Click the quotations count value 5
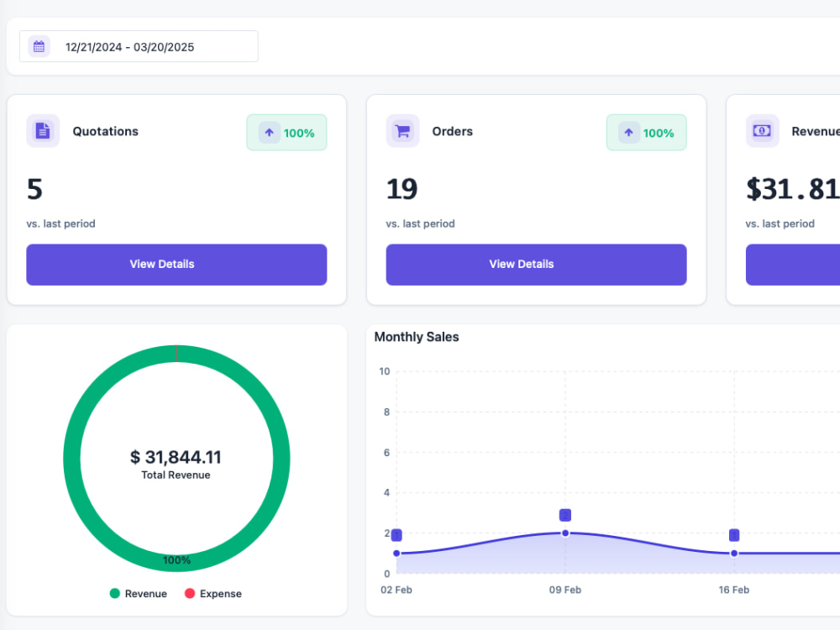 34,189
